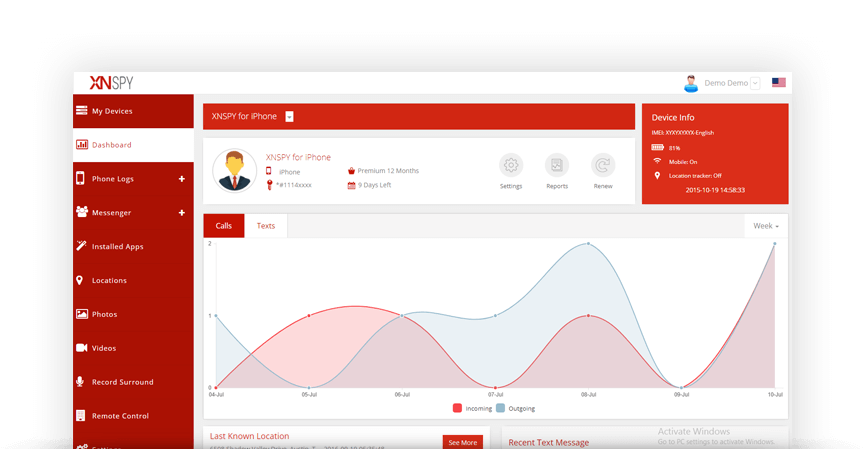
Task: Click the Demo Demo user avatar
Action: (x=691, y=83)
